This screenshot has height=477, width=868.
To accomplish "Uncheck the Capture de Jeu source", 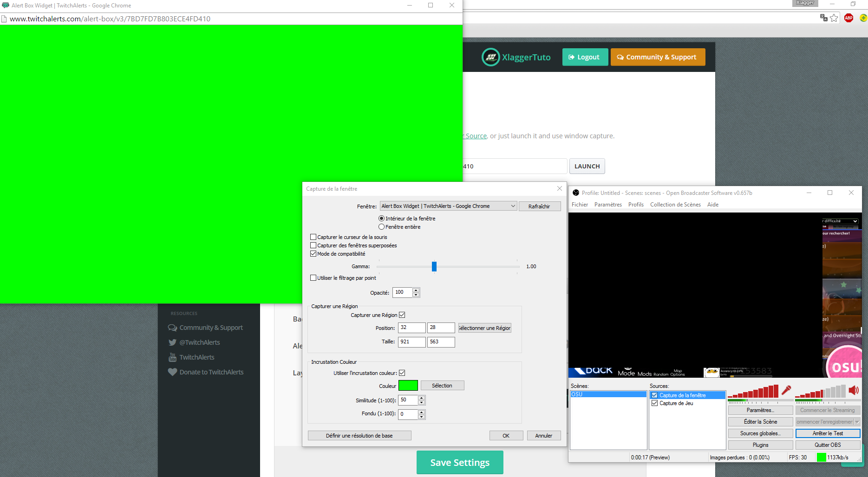I will tap(654, 403).
